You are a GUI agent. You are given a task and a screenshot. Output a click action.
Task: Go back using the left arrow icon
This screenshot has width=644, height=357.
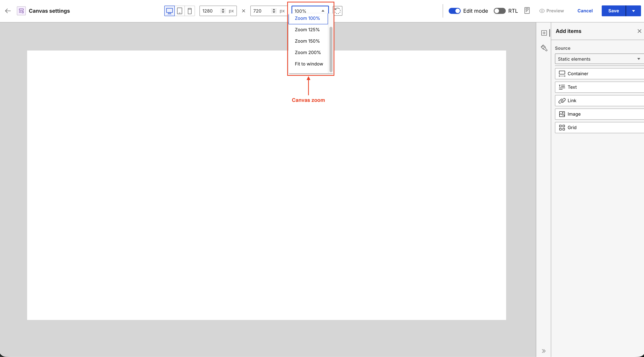click(x=8, y=11)
